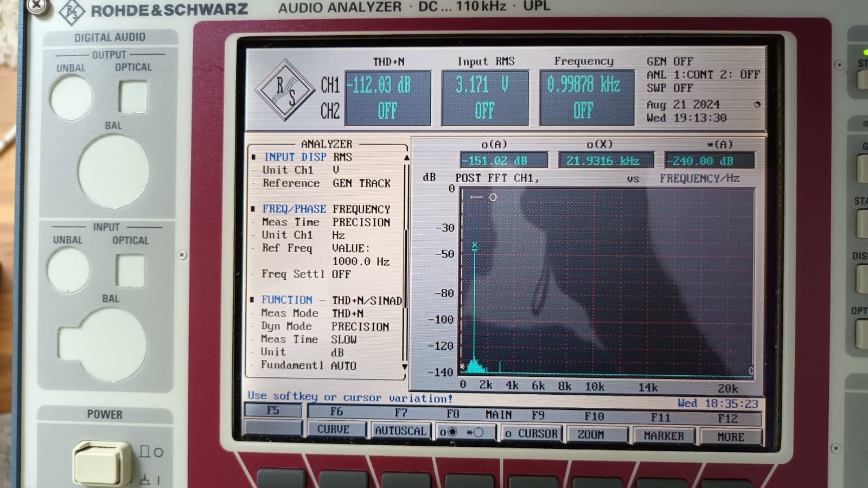The image size is (868, 488).
Task: Select the Dyn Mode PRECISION setting
Action: (x=324, y=326)
